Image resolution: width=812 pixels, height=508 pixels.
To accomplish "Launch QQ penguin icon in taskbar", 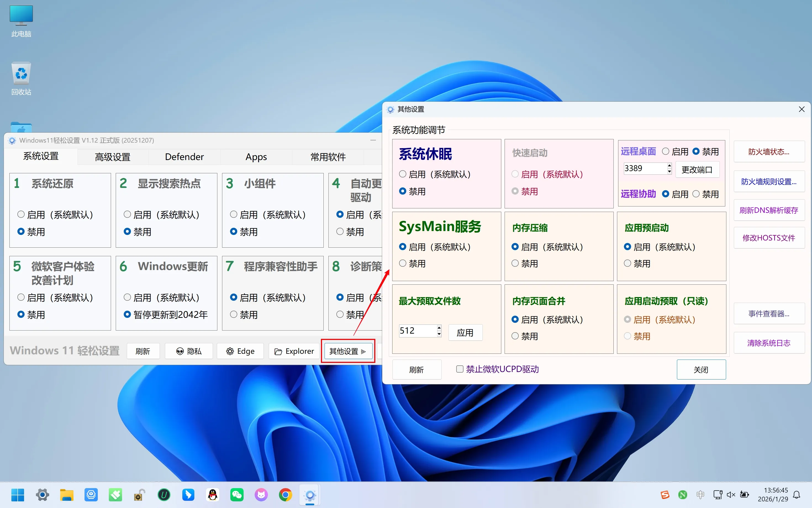I will [212, 494].
